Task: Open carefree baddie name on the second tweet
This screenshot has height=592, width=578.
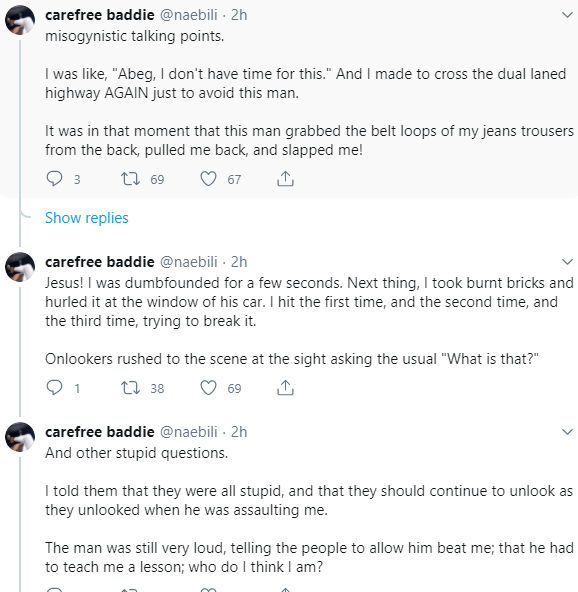Action: (x=100, y=262)
